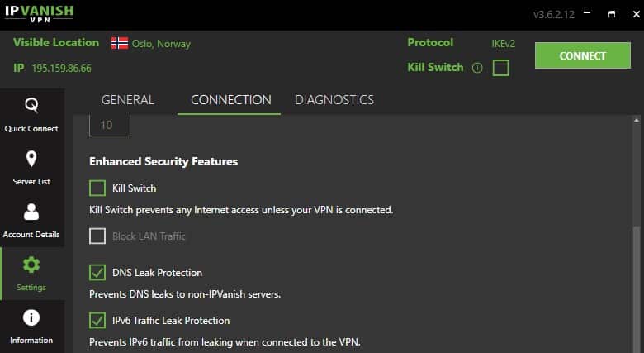This screenshot has height=353, width=644.
Task: Select the Settings gear icon
Action: [x=31, y=265]
